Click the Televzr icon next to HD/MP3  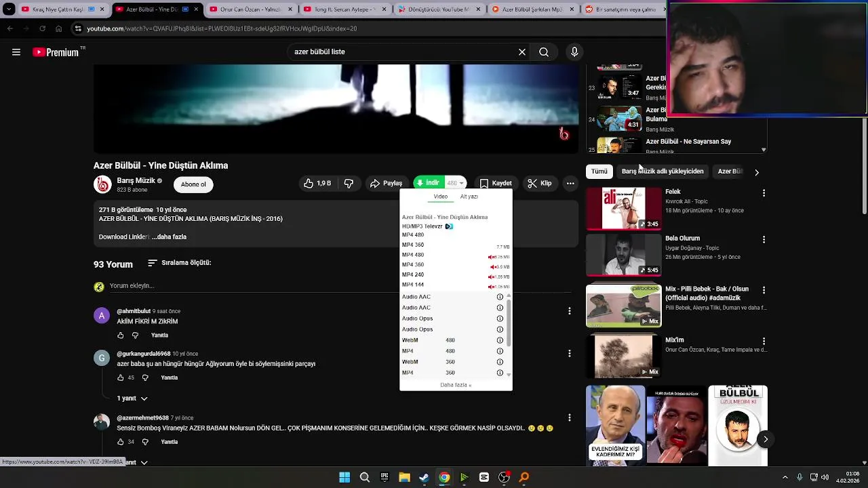point(449,226)
